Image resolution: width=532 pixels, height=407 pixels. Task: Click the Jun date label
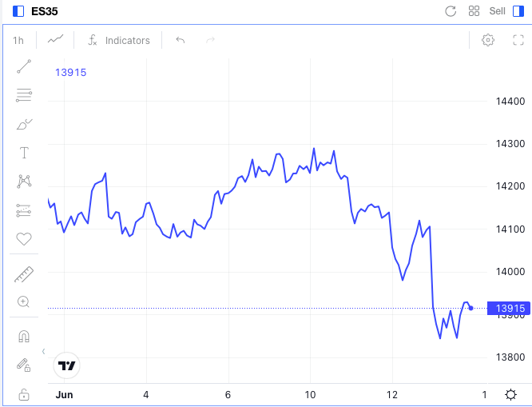[64, 395]
